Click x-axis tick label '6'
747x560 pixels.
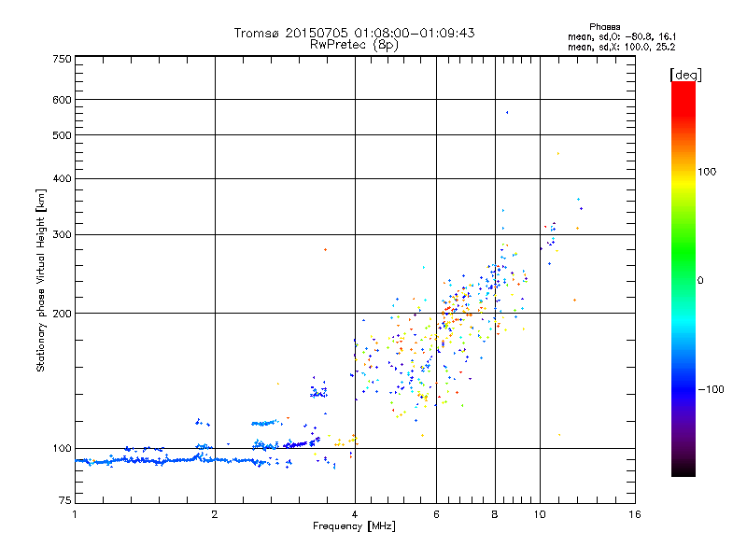click(436, 514)
